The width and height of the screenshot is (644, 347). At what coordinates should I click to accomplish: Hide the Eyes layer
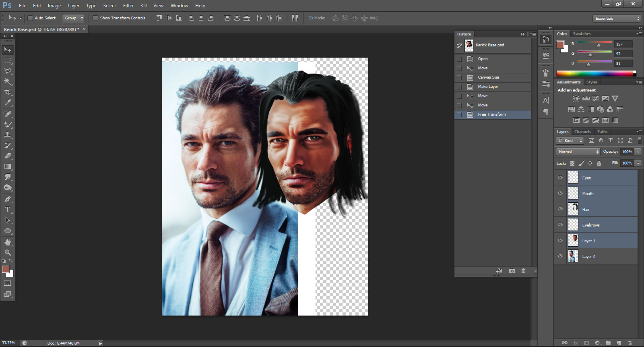click(x=560, y=178)
